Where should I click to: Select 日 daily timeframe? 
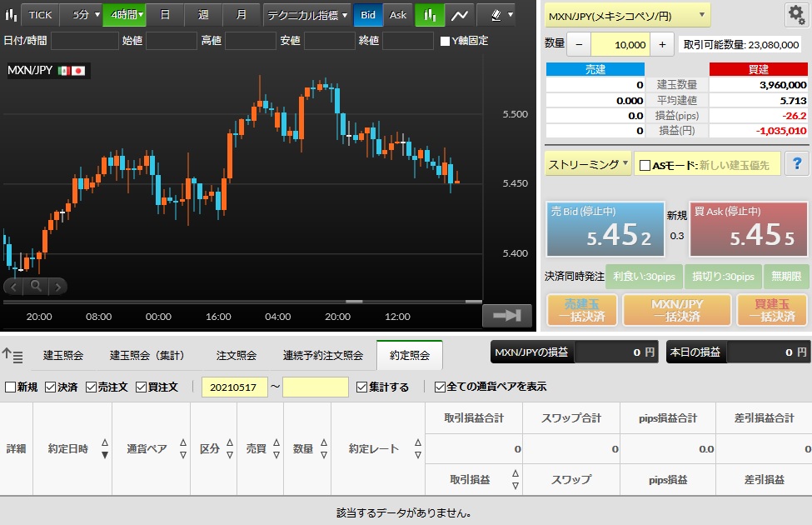click(165, 15)
